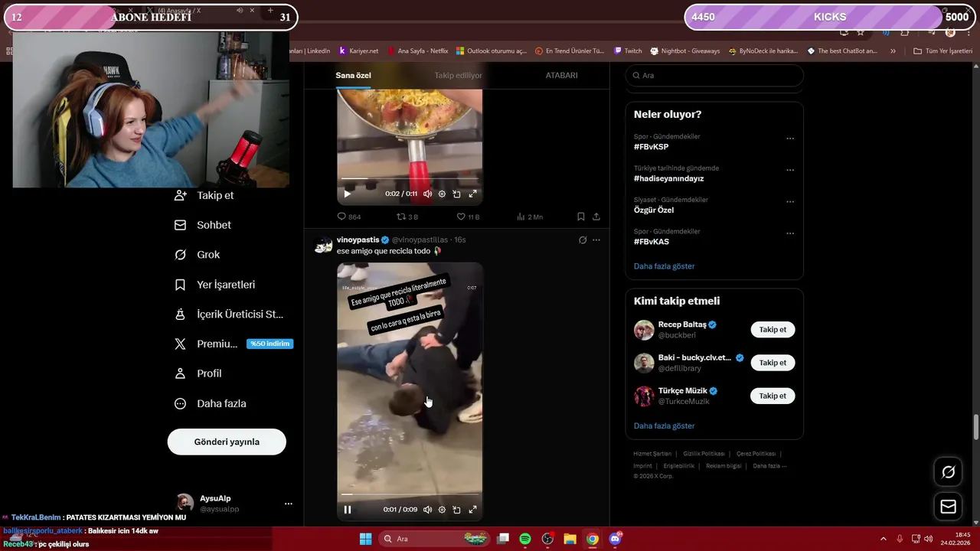Screen dimensions: 980x551
Task: Enter fullscreen on vinoypastis video
Action: [x=472, y=510]
